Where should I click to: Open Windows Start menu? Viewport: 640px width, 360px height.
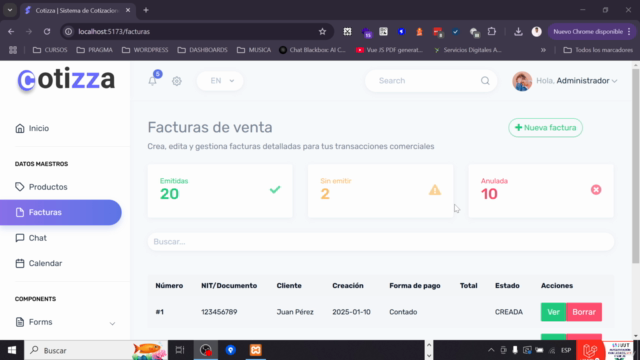(x=12, y=350)
